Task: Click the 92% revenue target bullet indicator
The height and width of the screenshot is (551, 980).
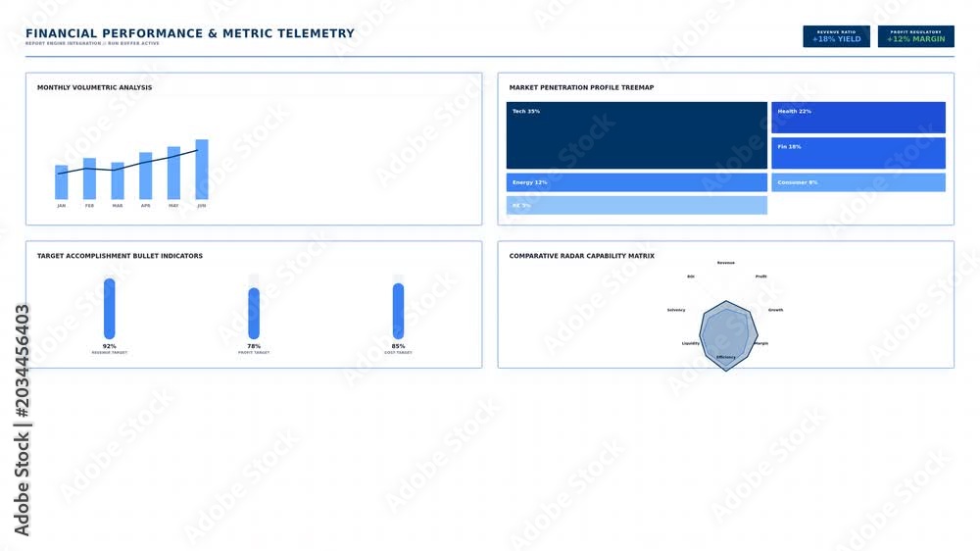Action: (x=110, y=309)
